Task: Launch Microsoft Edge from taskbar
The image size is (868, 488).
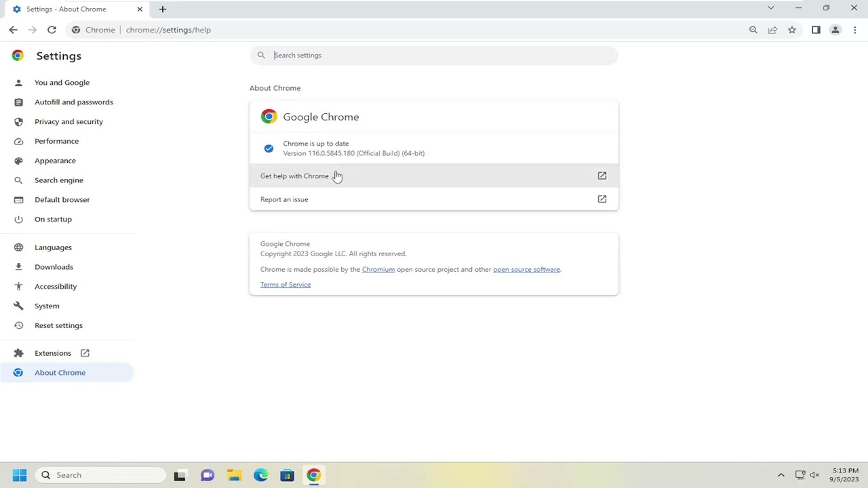Action: point(260,475)
